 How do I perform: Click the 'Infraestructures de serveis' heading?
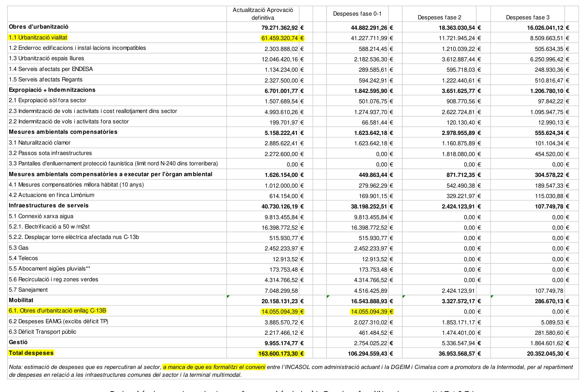[x=49, y=205]
